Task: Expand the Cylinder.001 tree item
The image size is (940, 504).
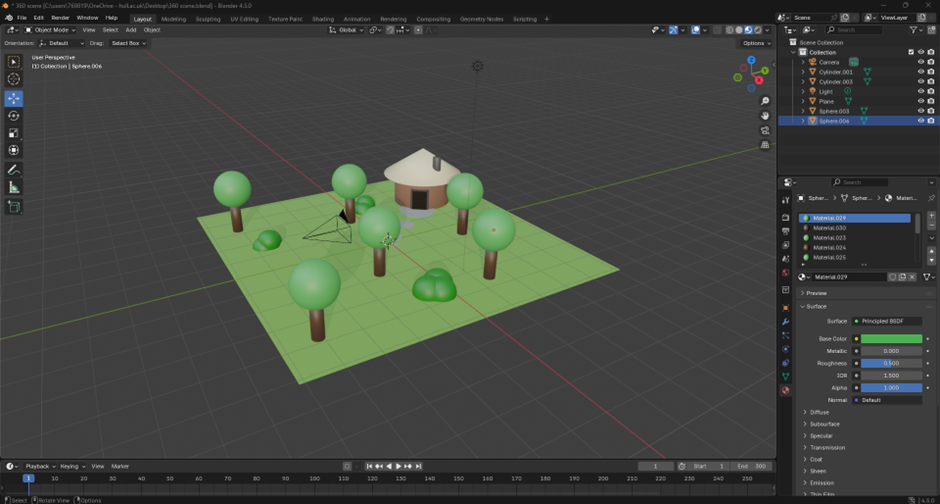Action: [x=803, y=72]
